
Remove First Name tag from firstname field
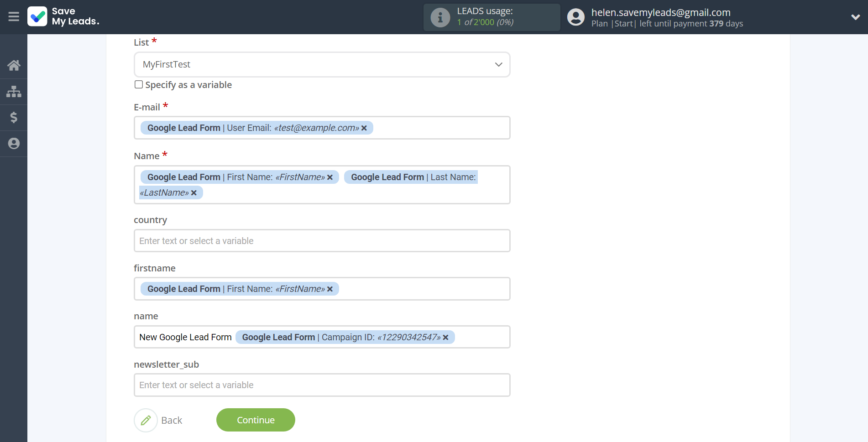point(330,289)
